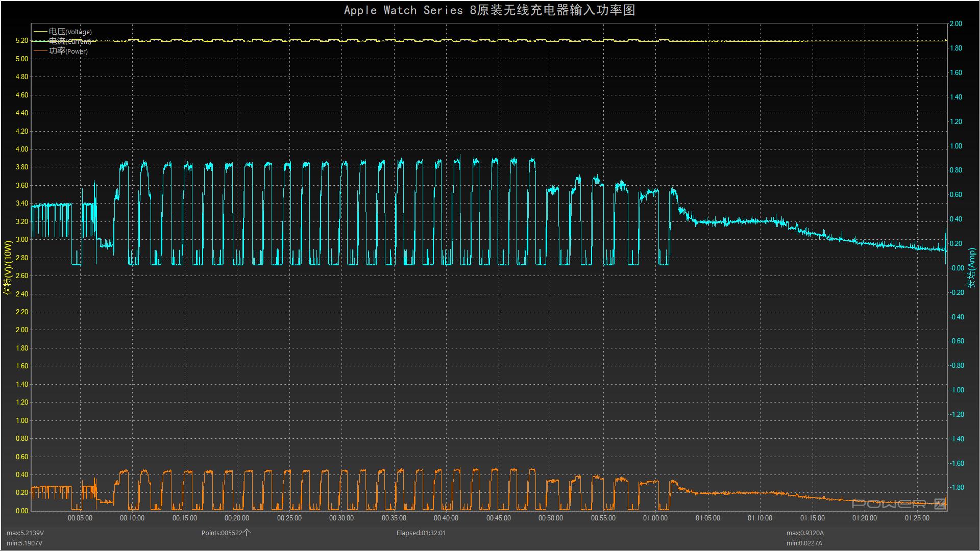Image resolution: width=980 pixels, height=551 pixels.
Task: Click the max:5.2139V voltage readout
Action: pos(25,533)
